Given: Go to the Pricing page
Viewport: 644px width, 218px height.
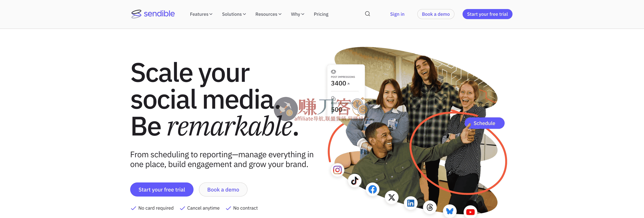Looking at the screenshot, I should point(321,14).
